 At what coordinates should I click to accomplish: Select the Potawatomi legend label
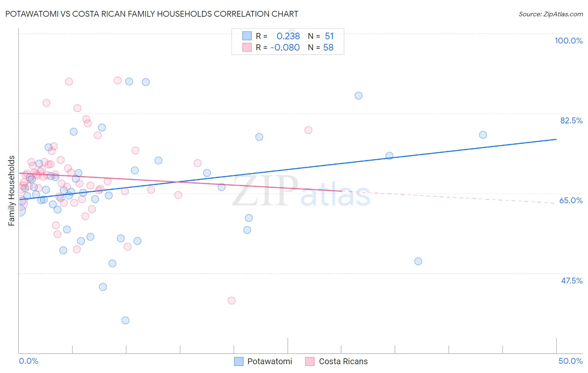point(270,361)
